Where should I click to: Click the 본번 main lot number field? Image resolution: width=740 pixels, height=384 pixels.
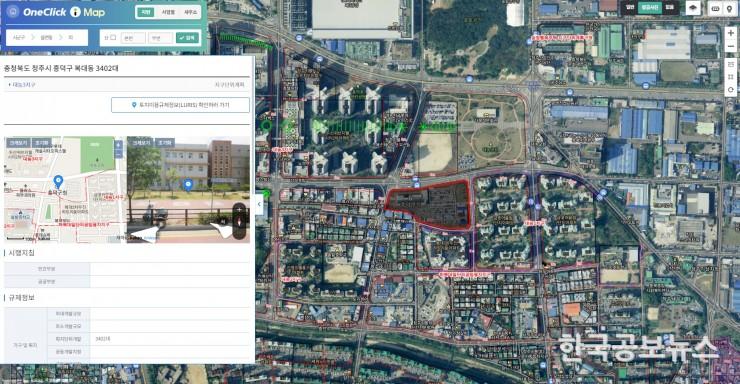coord(133,38)
